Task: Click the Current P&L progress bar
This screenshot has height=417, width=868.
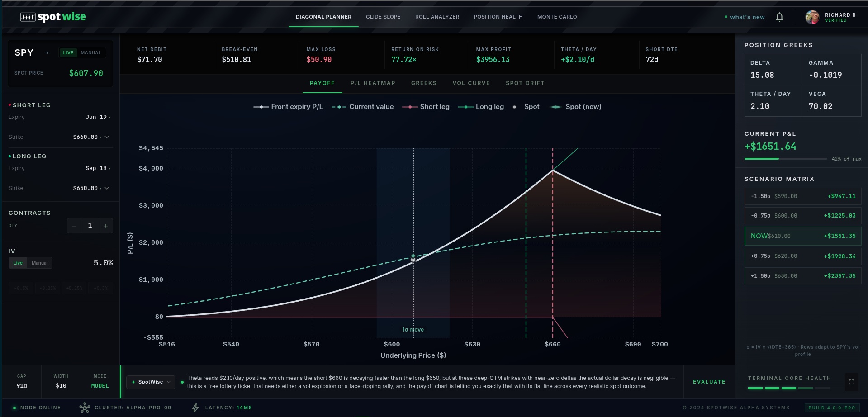Action: 786,159
